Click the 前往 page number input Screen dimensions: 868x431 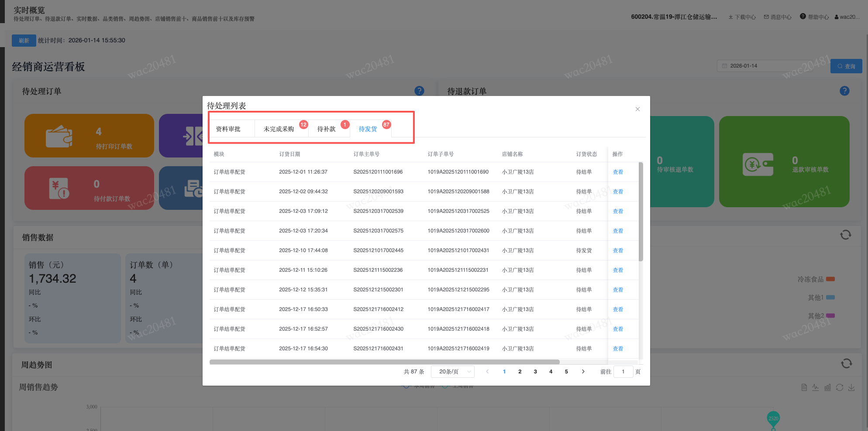pos(623,372)
